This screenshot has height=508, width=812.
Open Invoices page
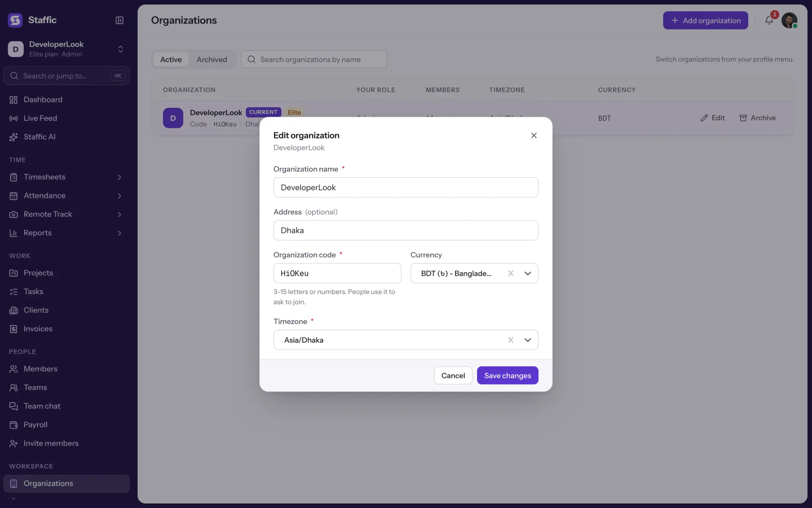coord(67,329)
